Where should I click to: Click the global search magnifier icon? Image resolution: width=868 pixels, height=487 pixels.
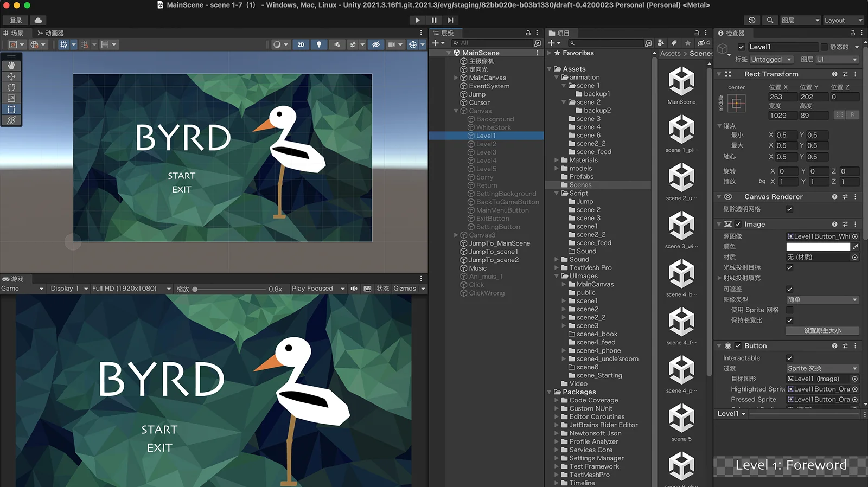click(770, 20)
